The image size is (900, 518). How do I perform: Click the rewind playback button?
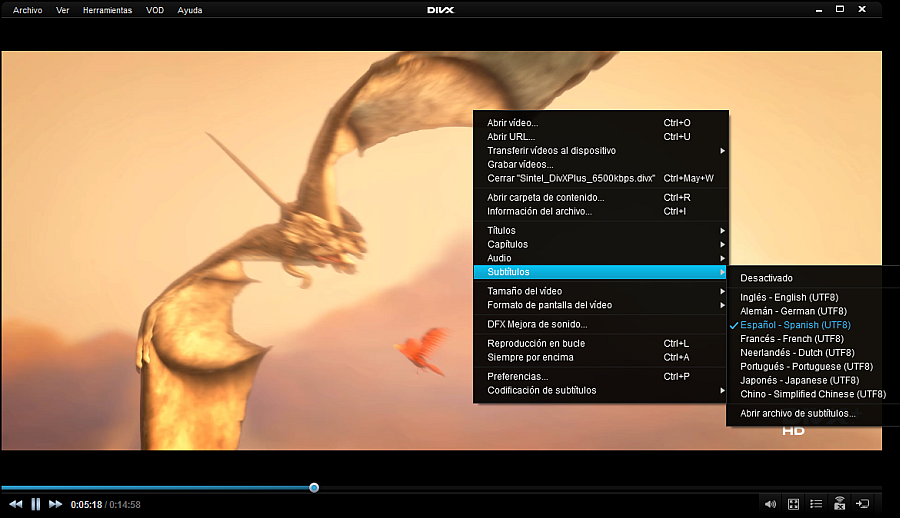tap(16, 504)
